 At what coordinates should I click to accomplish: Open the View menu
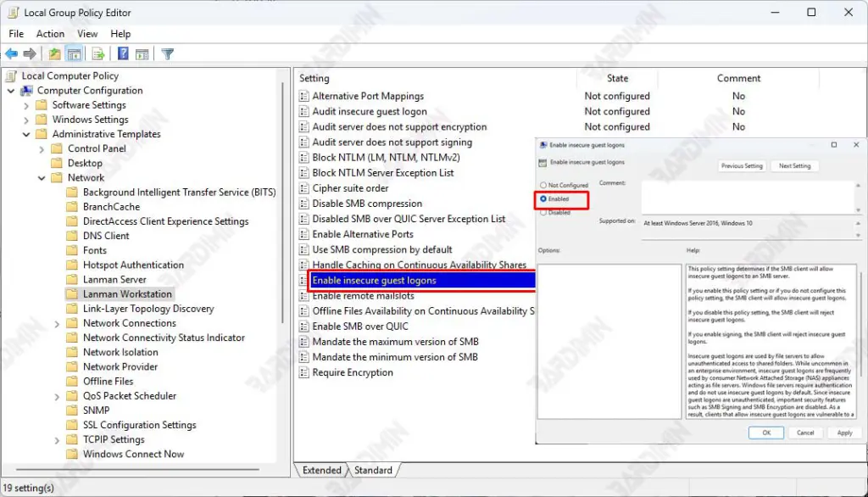coord(87,34)
